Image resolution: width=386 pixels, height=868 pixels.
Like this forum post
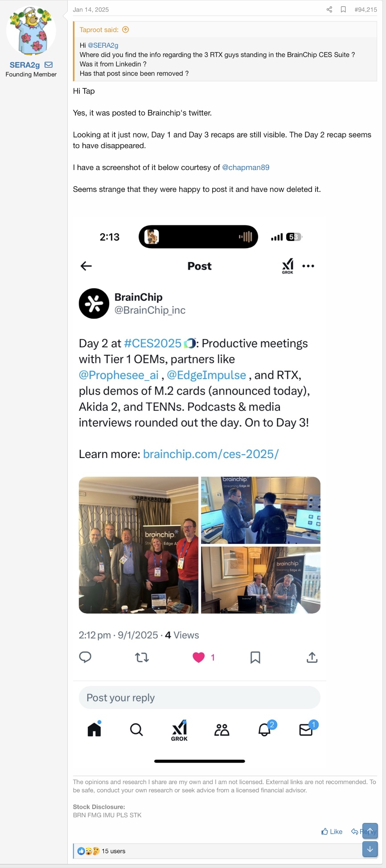click(x=332, y=832)
